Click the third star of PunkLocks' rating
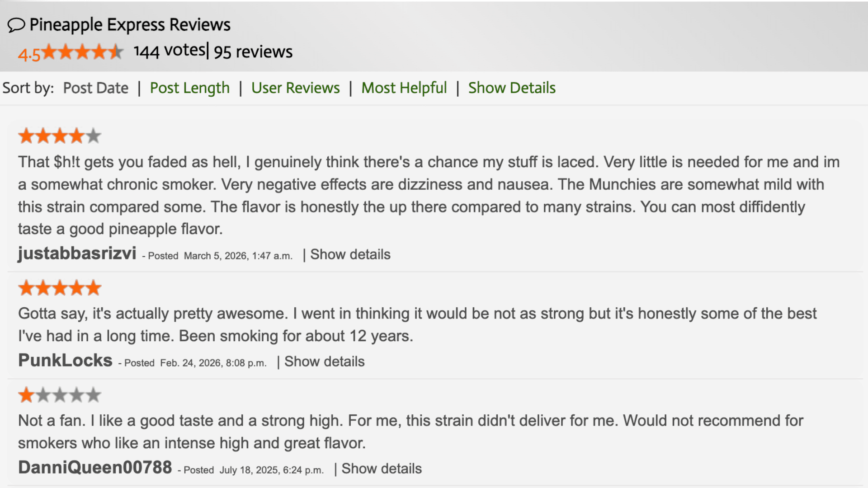868x488 pixels. tap(59, 287)
